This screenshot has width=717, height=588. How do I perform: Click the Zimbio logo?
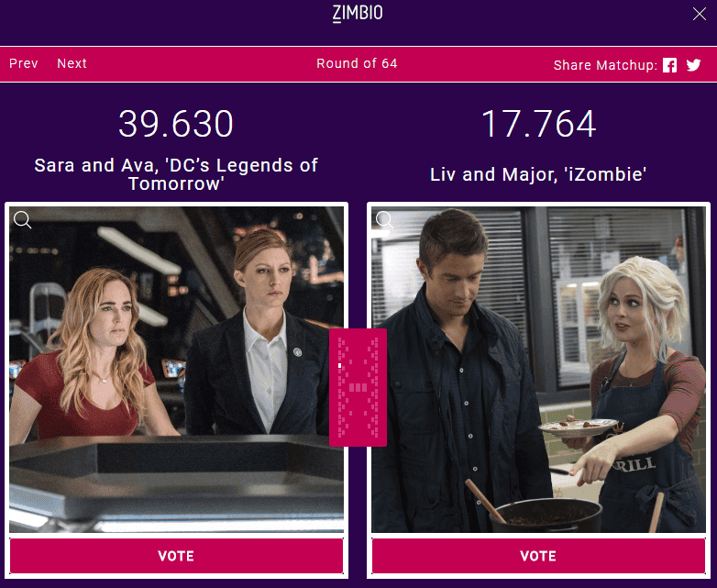click(x=358, y=13)
